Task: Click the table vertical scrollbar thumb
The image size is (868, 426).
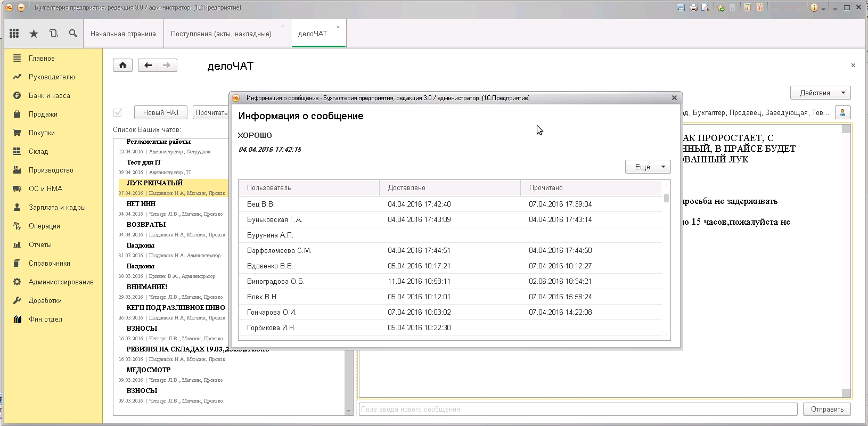Action: pos(666,198)
